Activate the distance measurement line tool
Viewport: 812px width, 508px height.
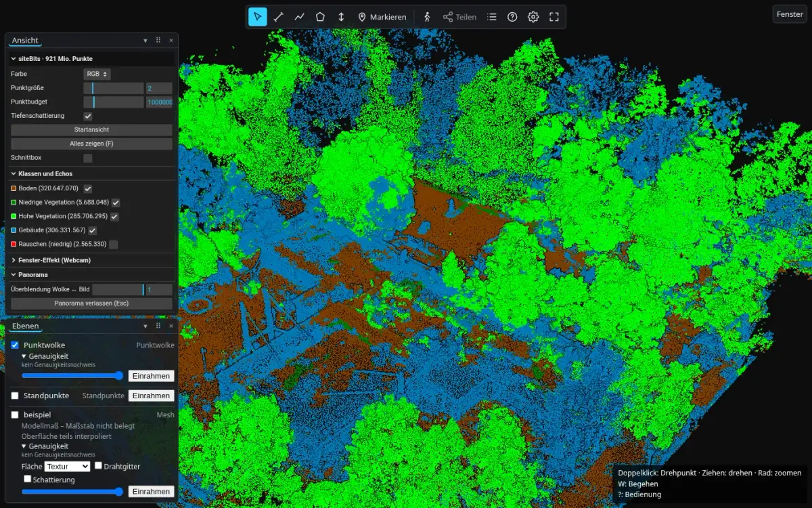(x=279, y=17)
